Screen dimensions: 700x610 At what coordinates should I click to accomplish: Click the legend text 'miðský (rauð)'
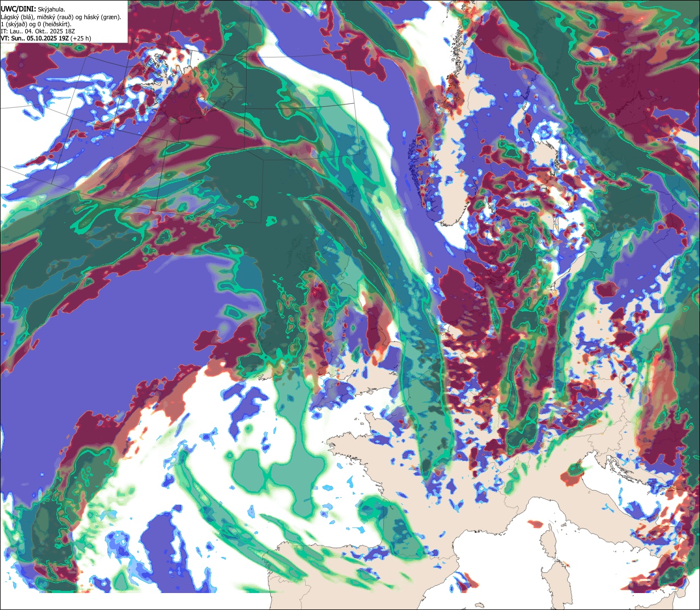click(x=55, y=18)
